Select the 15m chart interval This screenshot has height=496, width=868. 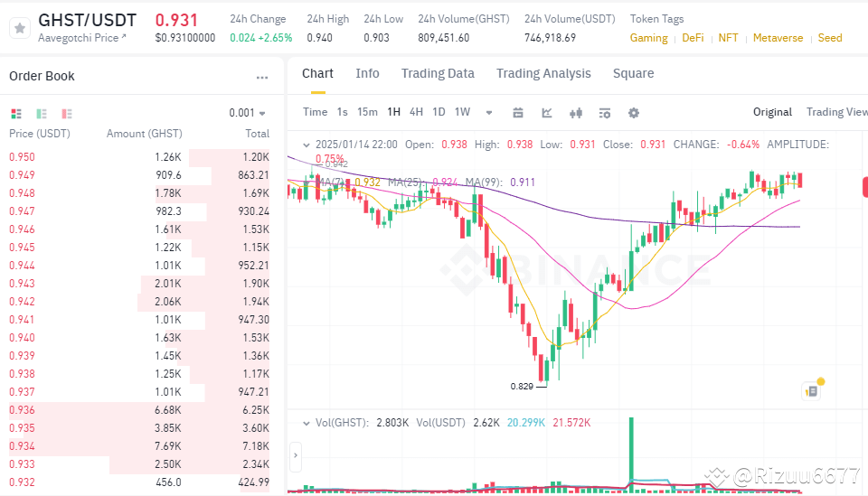tap(367, 112)
